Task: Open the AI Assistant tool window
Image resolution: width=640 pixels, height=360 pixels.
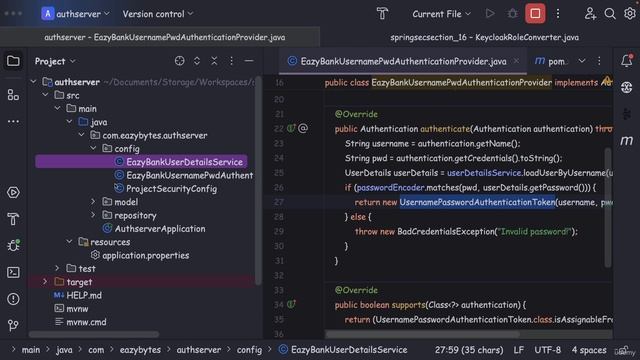Action: tap(627, 87)
